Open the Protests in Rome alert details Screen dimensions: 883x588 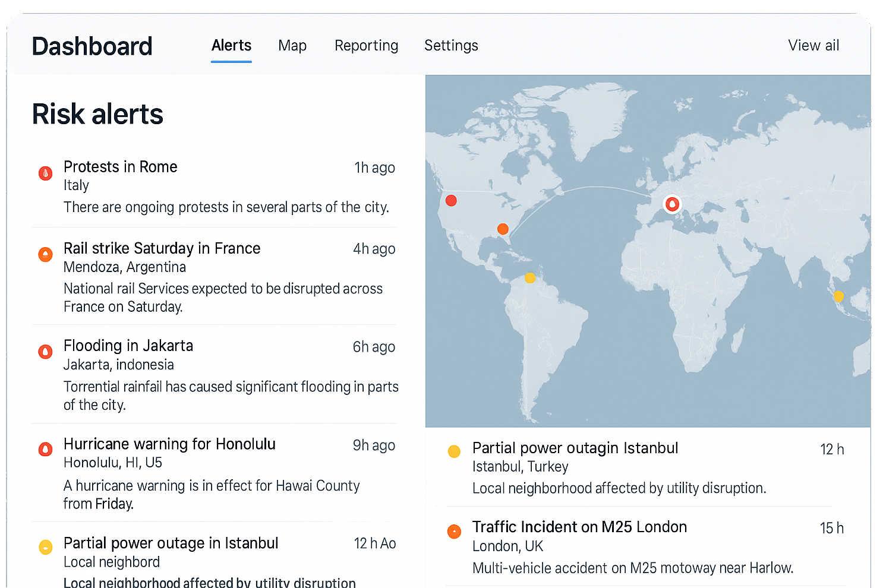pyautogui.click(x=121, y=167)
